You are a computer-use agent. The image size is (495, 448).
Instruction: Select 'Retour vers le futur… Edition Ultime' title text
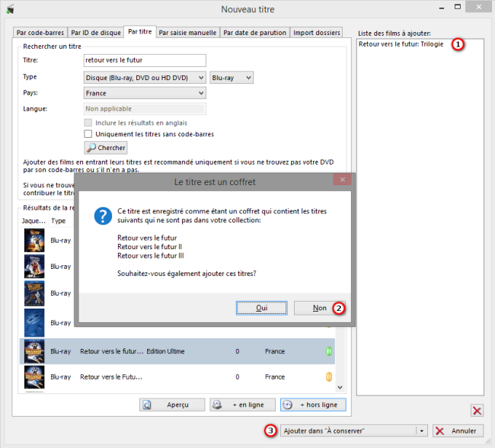point(132,351)
